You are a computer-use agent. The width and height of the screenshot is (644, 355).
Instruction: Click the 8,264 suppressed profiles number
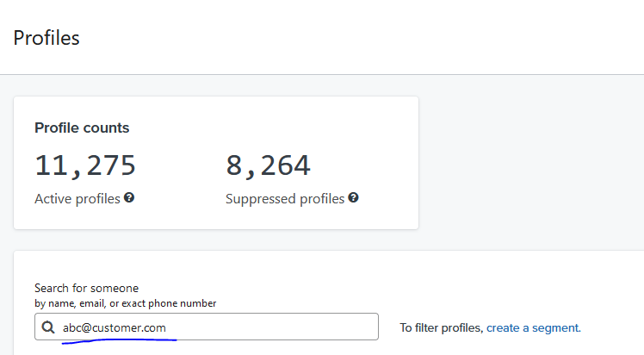[268, 165]
